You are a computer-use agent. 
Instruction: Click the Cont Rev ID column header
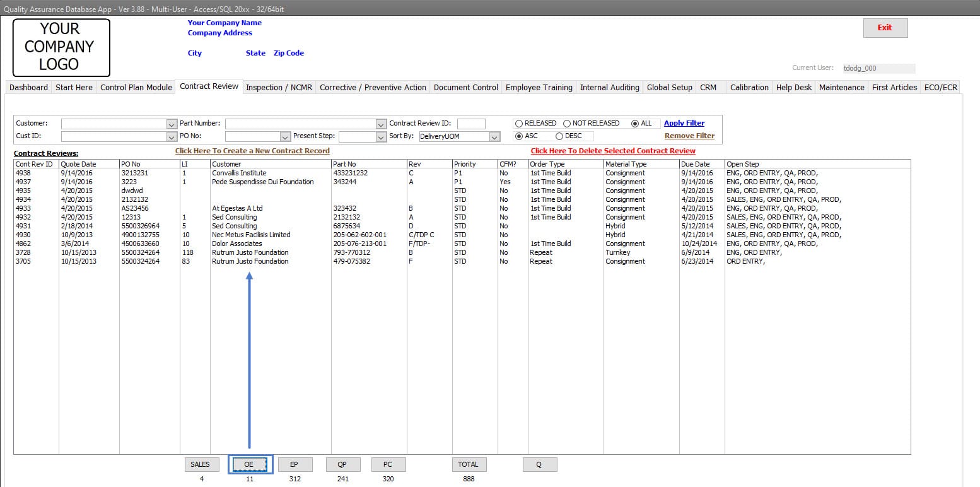click(x=37, y=164)
